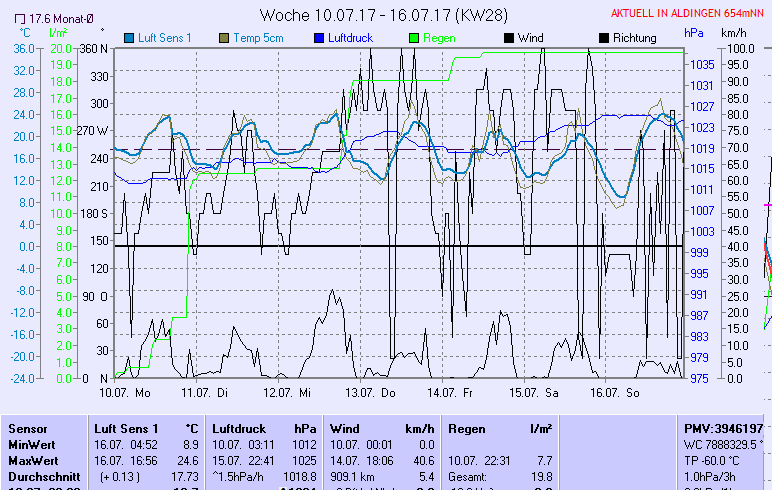Click the red AKTUELL IN ALDINGEN text
Screen dimensions: 772x490
coord(689,14)
